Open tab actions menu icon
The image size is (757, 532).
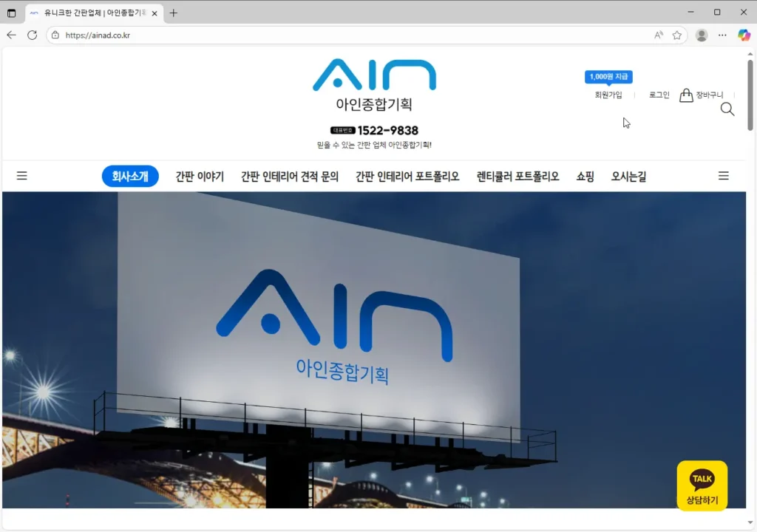[x=12, y=13]
